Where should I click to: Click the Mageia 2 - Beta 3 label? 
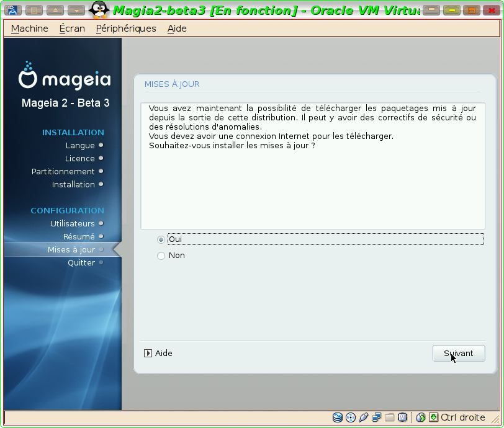66,103
